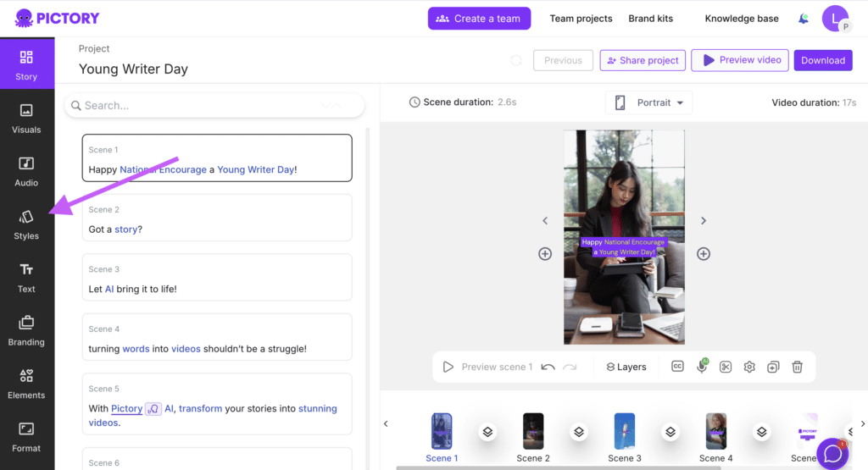
Task: Click transition icon between Scene 1 and 2
Action: (487, 432)
